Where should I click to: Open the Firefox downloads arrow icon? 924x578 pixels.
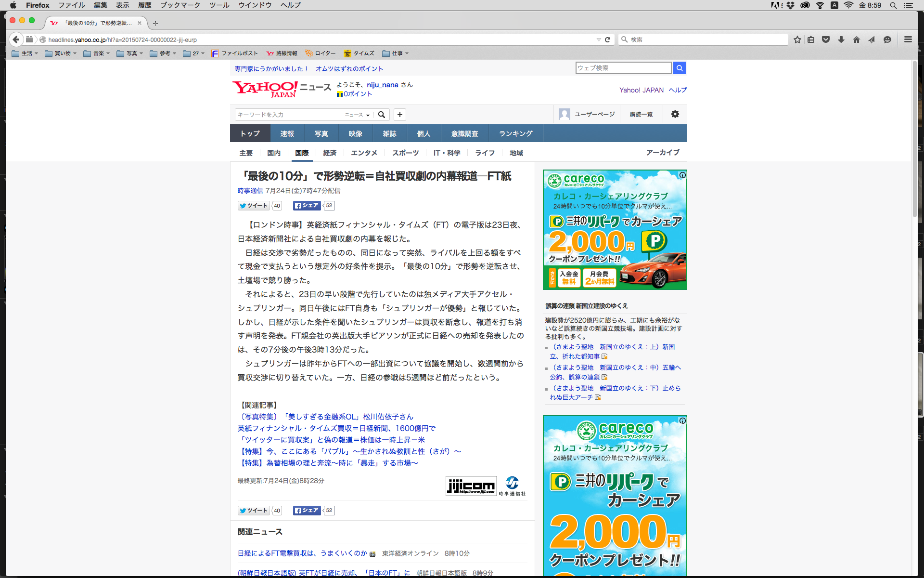pyautogui.click(x=841, y=39)
